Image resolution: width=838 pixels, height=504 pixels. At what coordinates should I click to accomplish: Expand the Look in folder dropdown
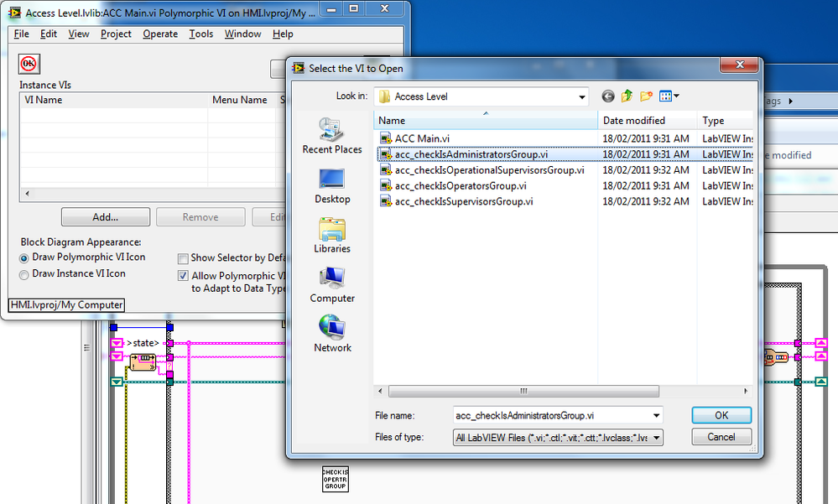pos(581,97)
